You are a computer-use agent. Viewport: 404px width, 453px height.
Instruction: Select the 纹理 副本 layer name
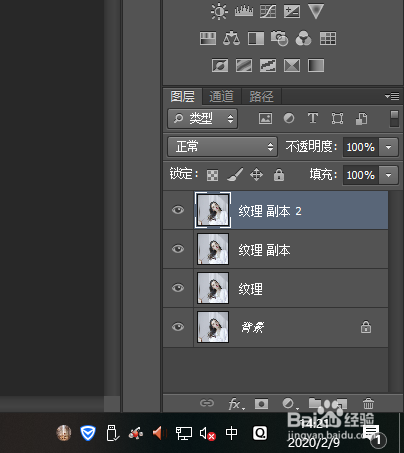coord(264,250)
